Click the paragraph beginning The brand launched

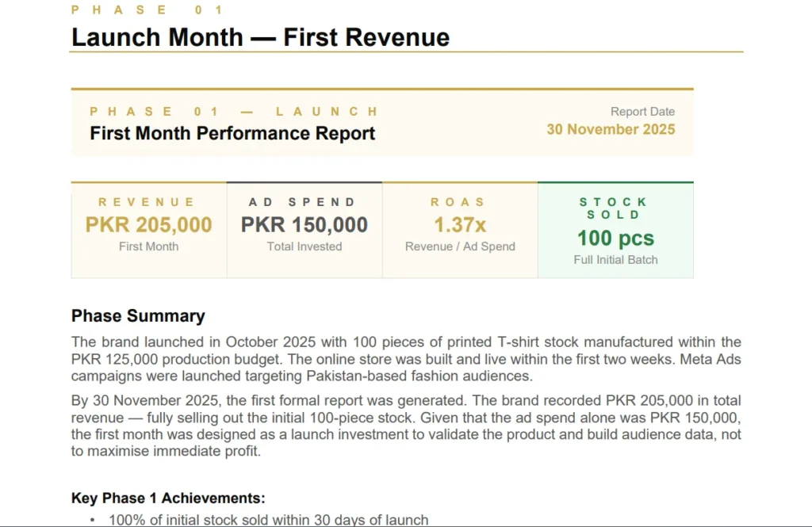[x=406, y=359]
